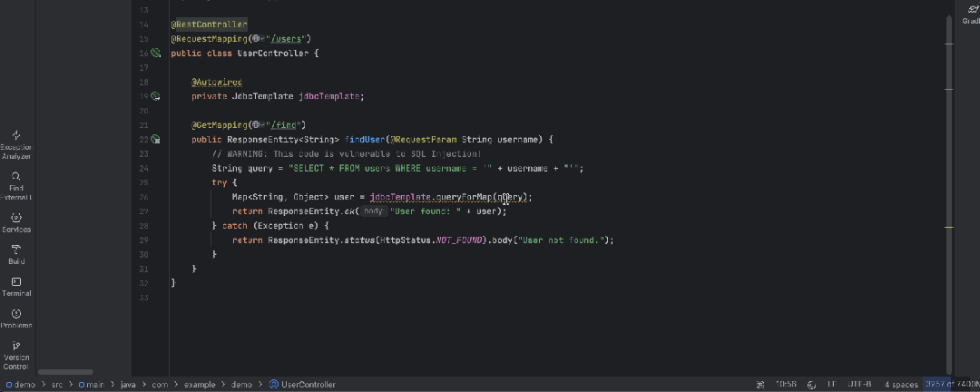Click the catch keyword on line 28
This screenshot has width=980, height=392.
pos(235,226)
